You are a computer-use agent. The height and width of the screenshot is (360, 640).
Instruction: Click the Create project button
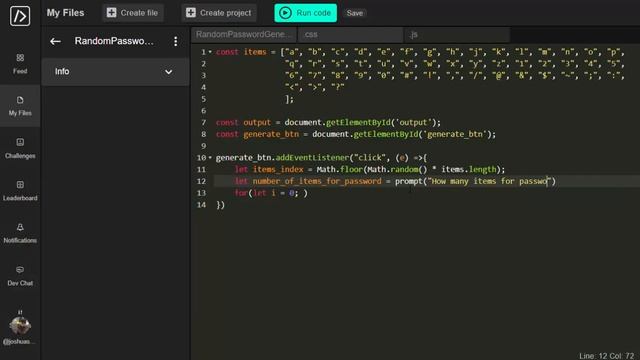219,13
